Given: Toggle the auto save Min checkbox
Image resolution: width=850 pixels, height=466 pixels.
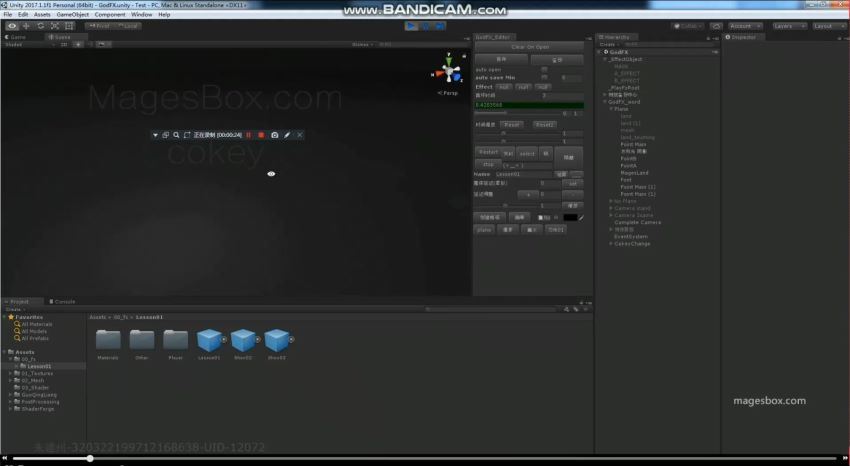Looking at the screenshot, I should click(x=544, y=77).
